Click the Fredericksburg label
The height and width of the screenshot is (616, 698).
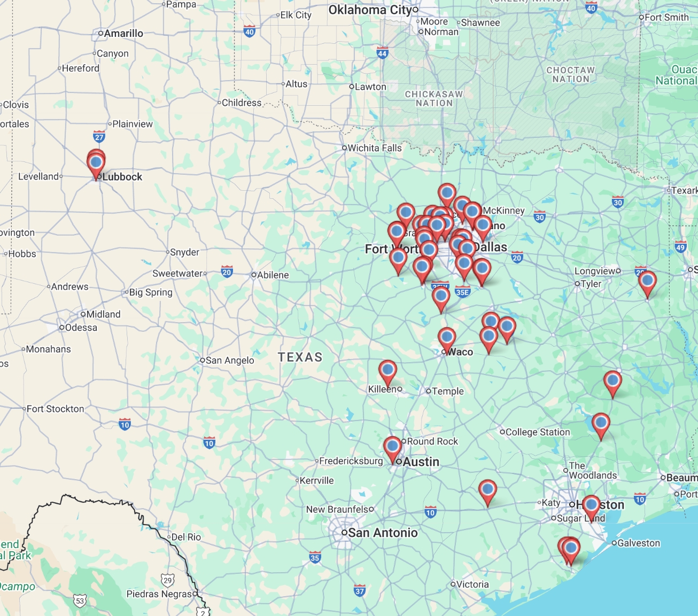click(x=351, y=461)
